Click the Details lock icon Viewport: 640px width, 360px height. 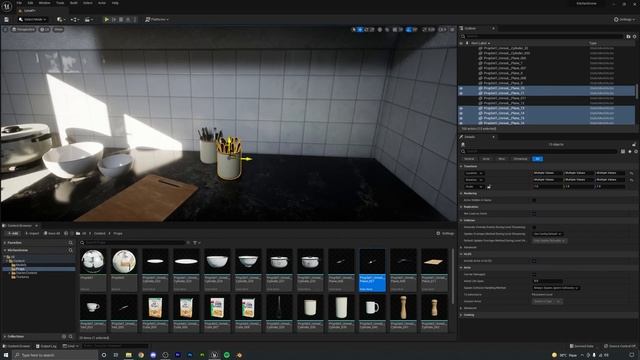point(634,144)
